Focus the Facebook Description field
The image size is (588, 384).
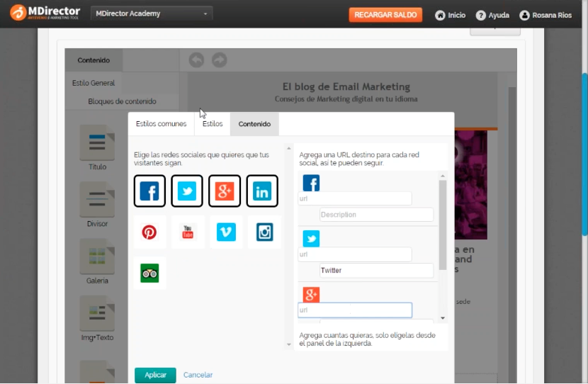click(x=376, y=215)
